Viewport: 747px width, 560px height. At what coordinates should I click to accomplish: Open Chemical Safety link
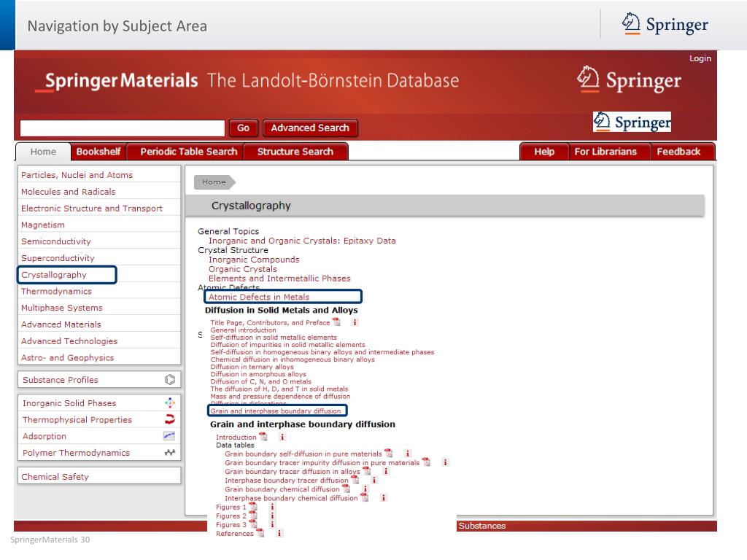55,477
